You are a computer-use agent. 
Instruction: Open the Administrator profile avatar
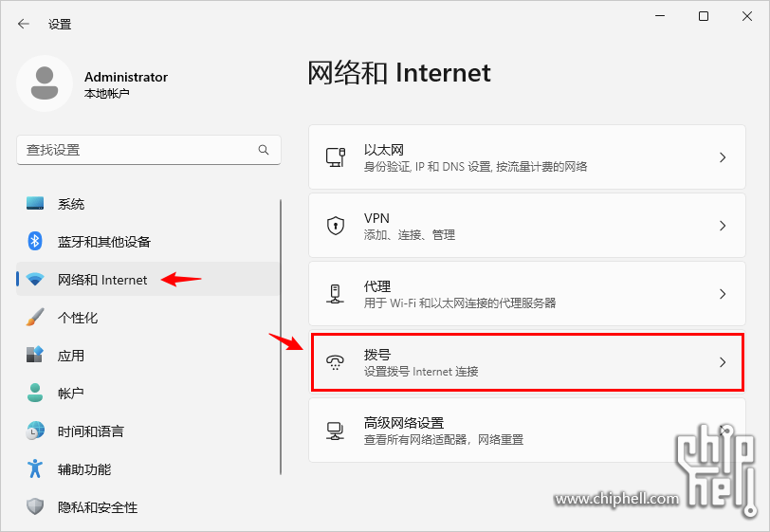coord(45,83)
